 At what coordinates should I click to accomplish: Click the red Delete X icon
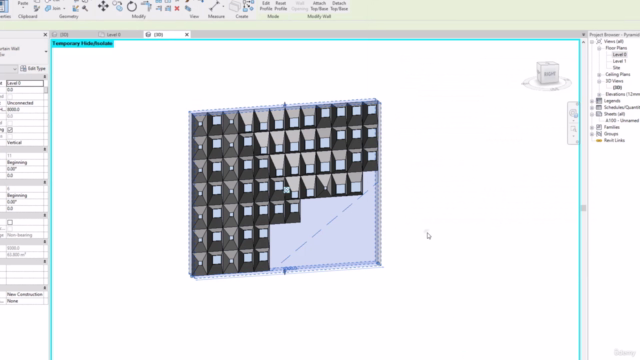click(177, 9)
